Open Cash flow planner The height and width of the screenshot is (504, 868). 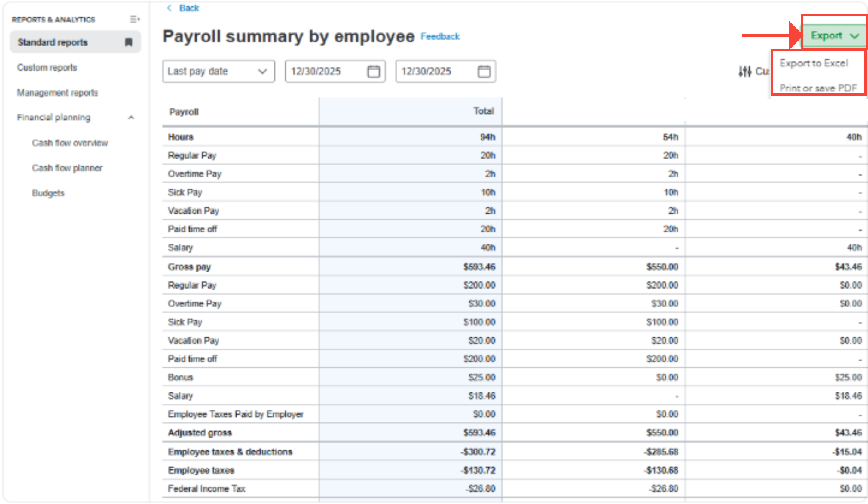(x=67, y=168)
